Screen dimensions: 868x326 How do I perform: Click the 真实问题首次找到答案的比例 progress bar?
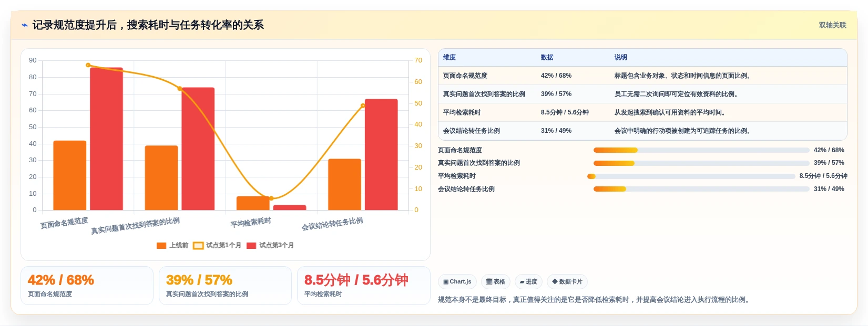(x=701, y=163)
